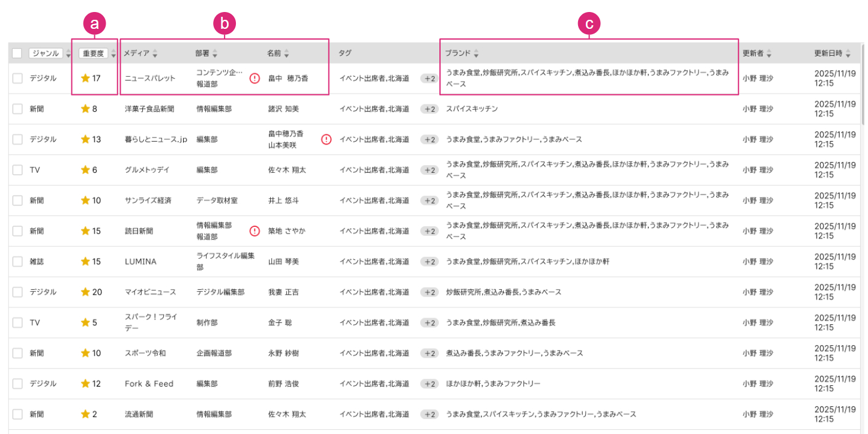This screenshot has height=434, width=868.
Task: Open the Fork & Feed media entry
Action: click(149, 384)
